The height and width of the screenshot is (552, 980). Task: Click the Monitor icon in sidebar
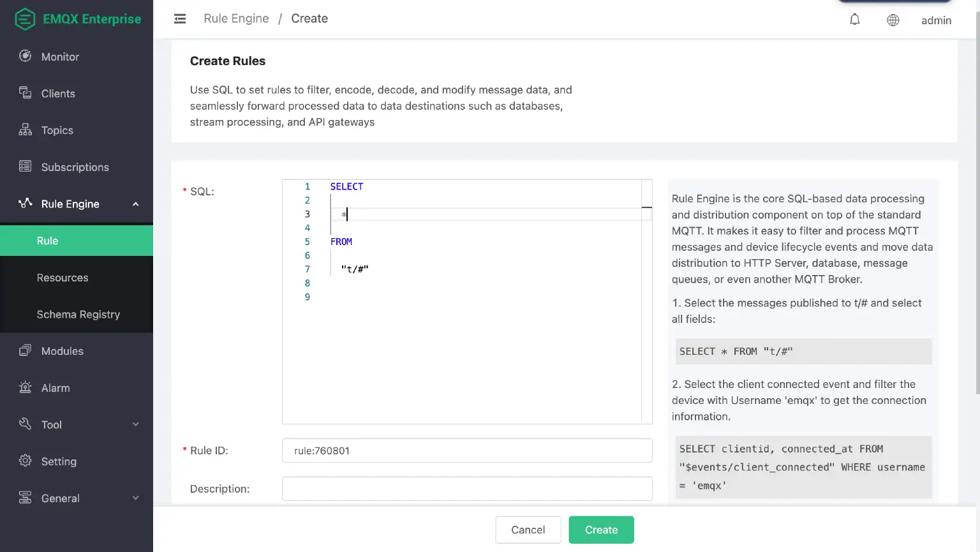[26, 56]
